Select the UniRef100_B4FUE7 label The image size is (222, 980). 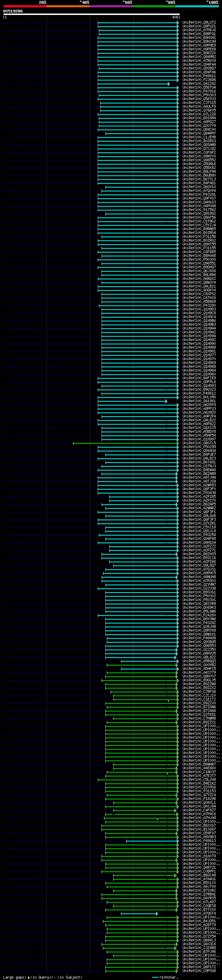(x=199, y=455)
